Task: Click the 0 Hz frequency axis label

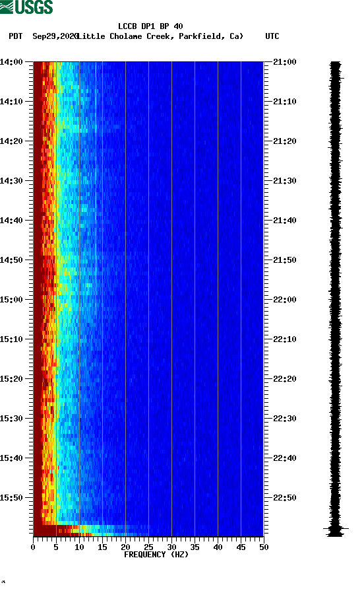Action: pyautogui.click(x=33, y=547)
